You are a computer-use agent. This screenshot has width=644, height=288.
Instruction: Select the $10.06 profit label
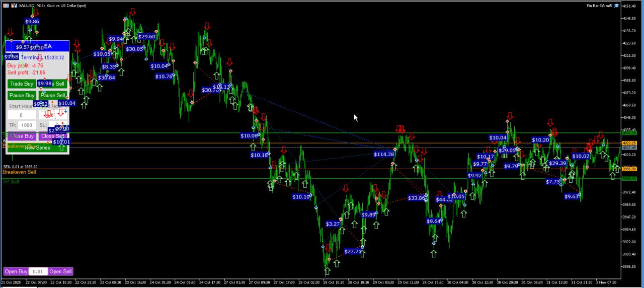(250, 135)
